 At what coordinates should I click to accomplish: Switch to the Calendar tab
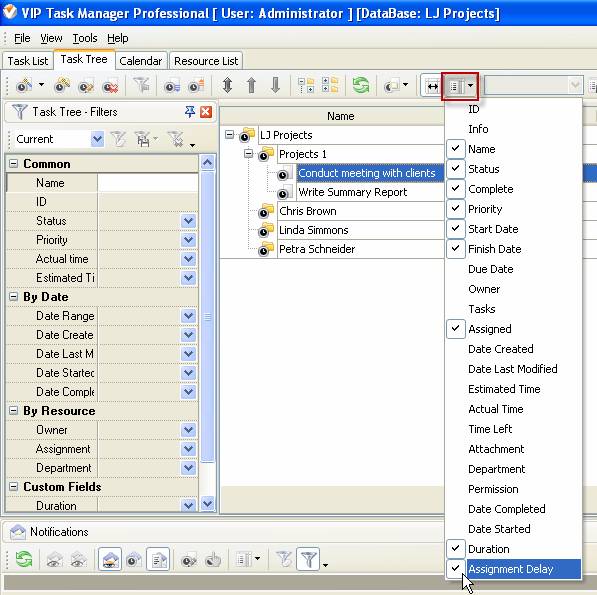pyautogui.click(x=140, y=61)
